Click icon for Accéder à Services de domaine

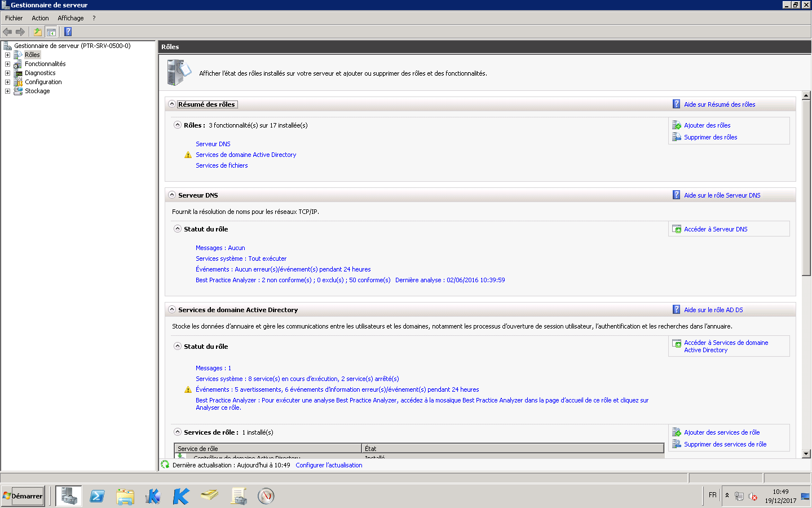point(677,343)
